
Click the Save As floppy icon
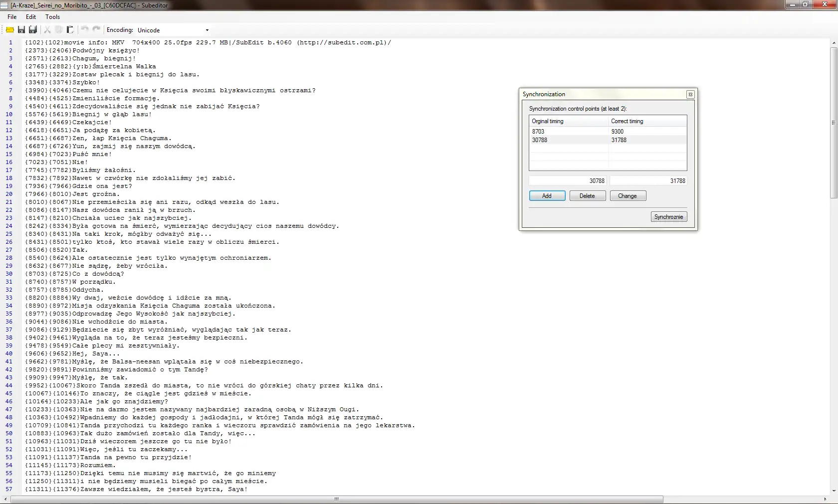pyautogui.click(x=33, y=30)
